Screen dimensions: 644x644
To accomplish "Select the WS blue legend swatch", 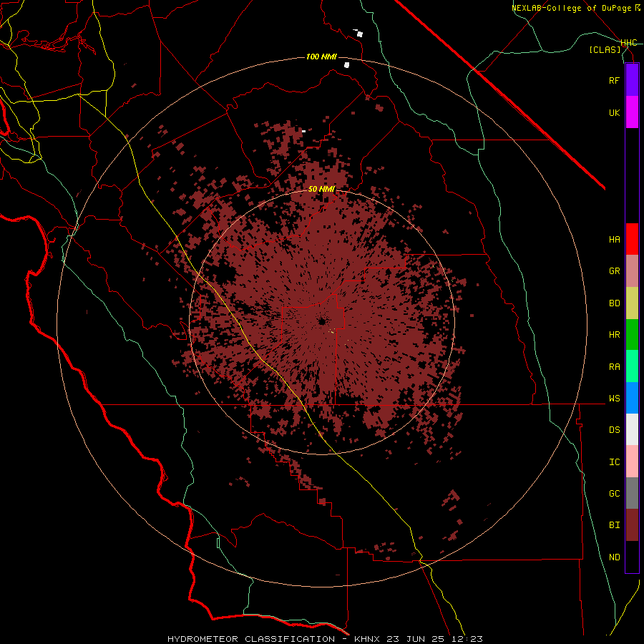I will point(632,398).
